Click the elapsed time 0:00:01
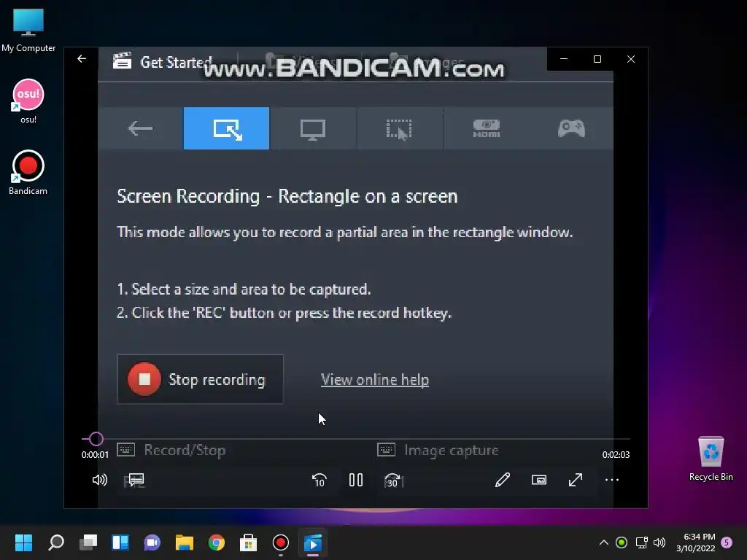Viewport: 747px width, 560px height. pyautogui.click(x=95, y=455)
